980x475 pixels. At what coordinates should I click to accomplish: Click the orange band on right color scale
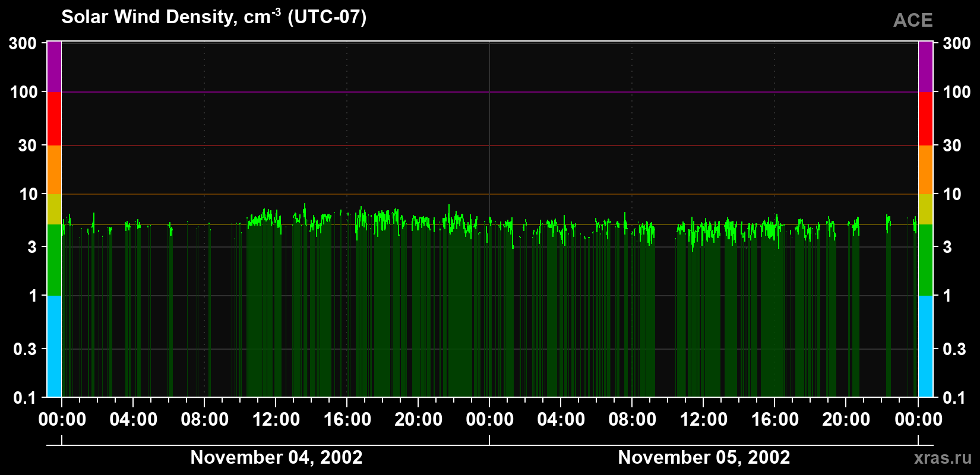[926, 170]
